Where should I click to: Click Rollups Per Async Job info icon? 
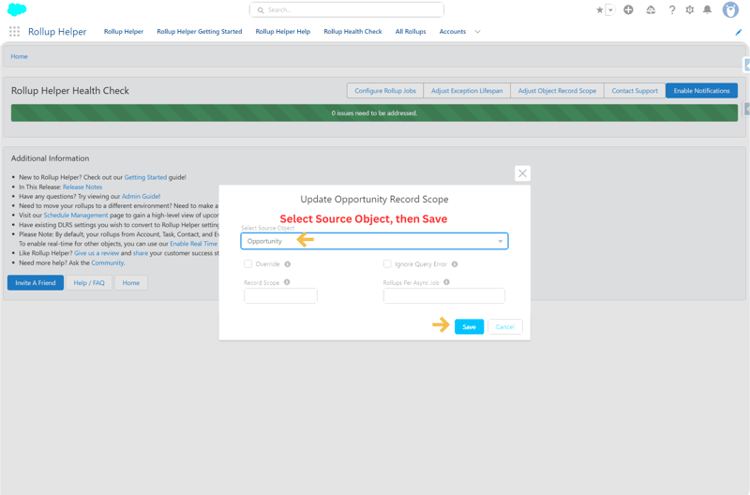point(446,282)
